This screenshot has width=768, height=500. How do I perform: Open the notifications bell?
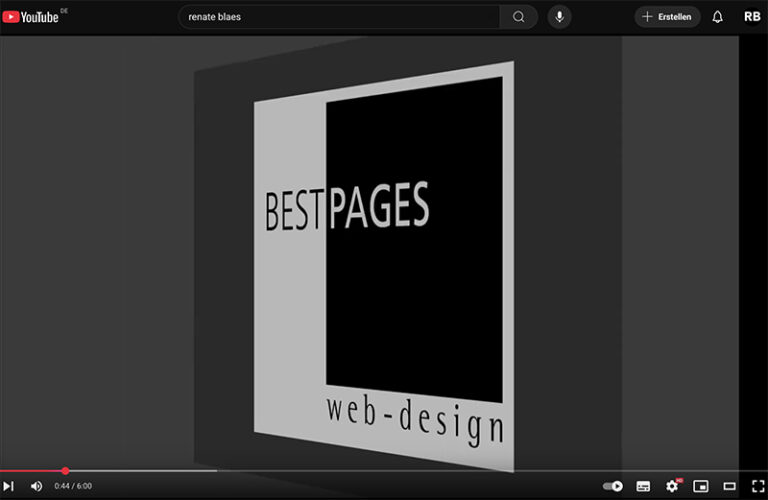click(x=717, y=17)
